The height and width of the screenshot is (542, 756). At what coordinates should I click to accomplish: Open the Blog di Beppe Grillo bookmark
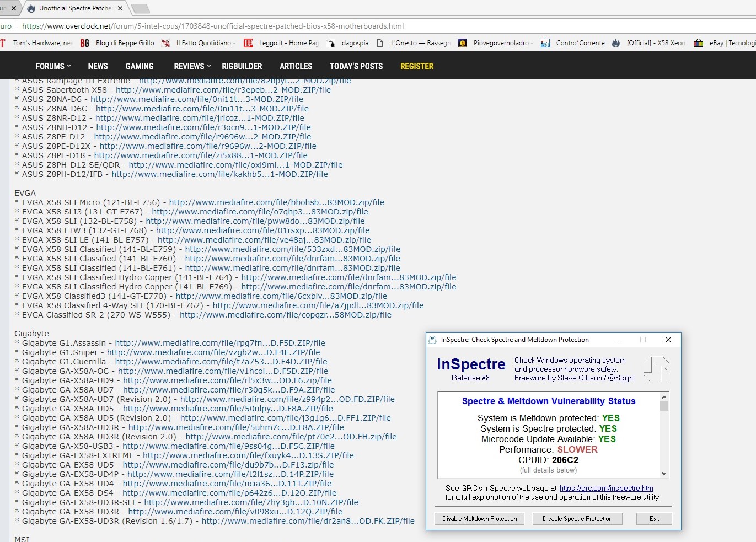[x=117, y=42]
